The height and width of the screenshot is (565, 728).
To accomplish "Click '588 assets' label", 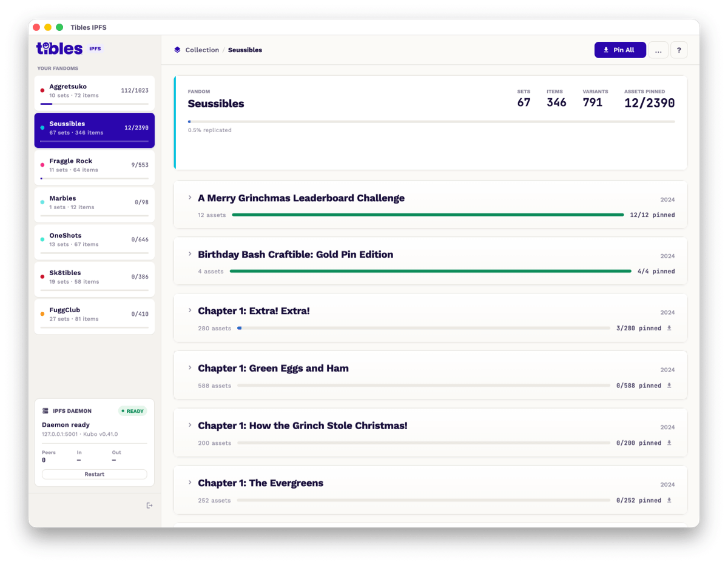I will pyautogui.click(x=215, y=386).
